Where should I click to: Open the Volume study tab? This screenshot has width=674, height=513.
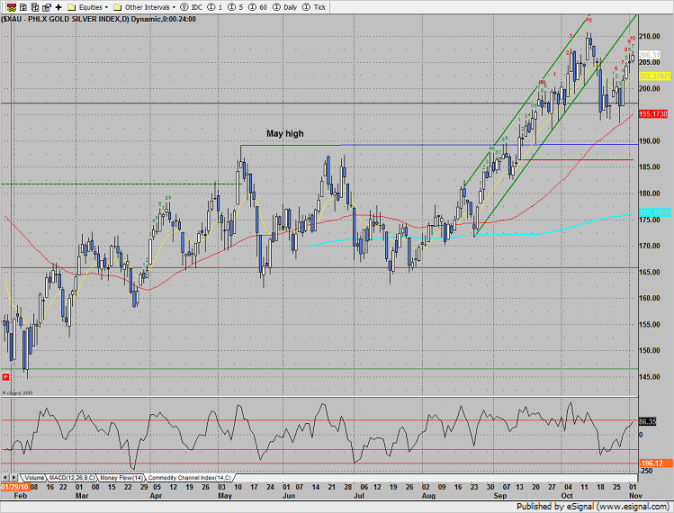34,478
